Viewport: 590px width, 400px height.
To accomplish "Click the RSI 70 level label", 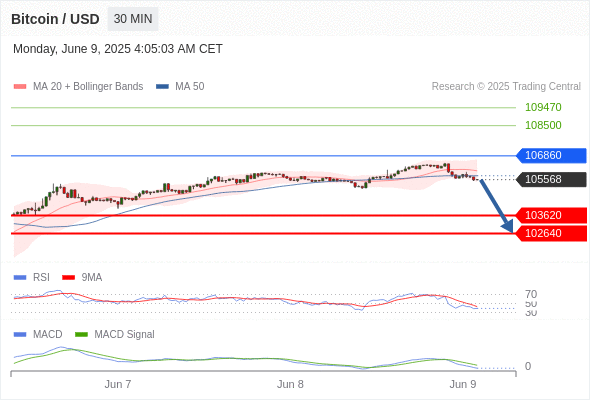I will coord(531,294).
